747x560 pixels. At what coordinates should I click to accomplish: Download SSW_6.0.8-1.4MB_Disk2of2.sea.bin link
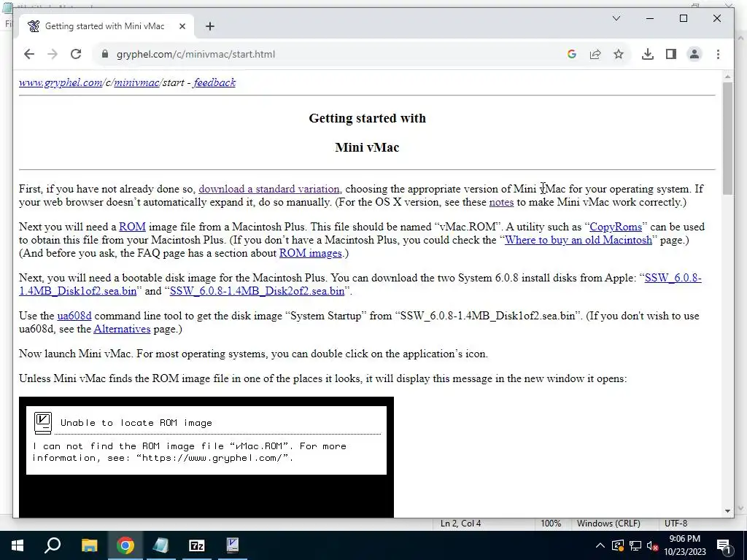point(258,291)
